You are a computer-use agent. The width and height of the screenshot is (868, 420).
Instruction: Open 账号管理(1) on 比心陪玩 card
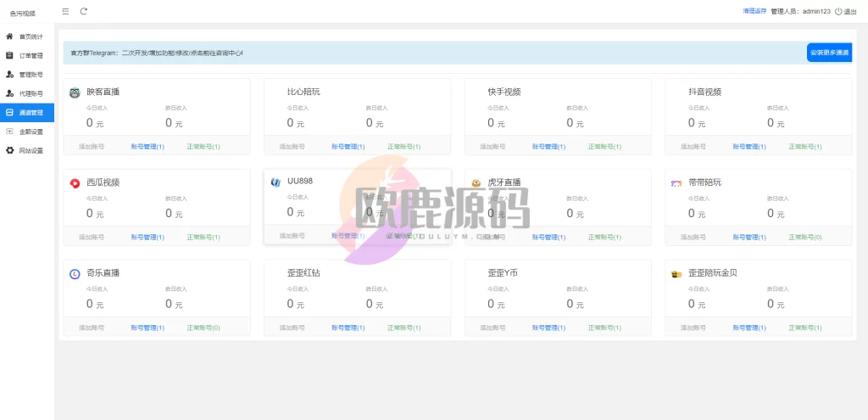pos(348,147)
